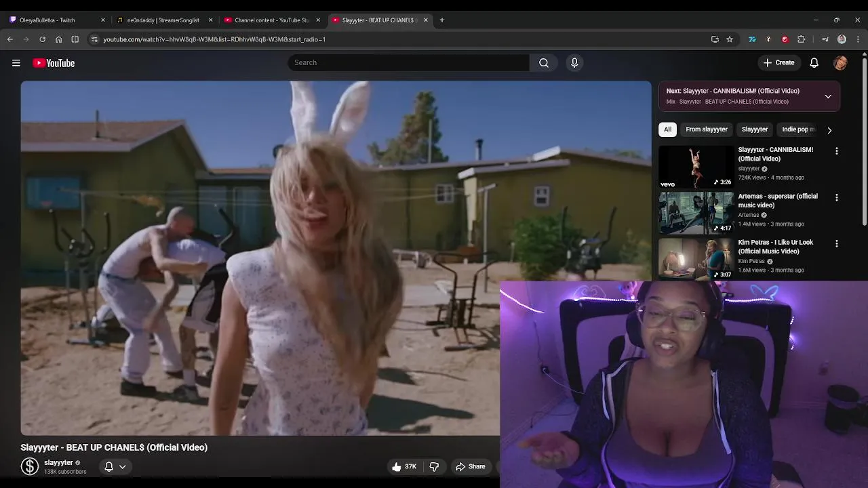Open browser home page
This screenshot has width=868, height=488.
(58, 39)
